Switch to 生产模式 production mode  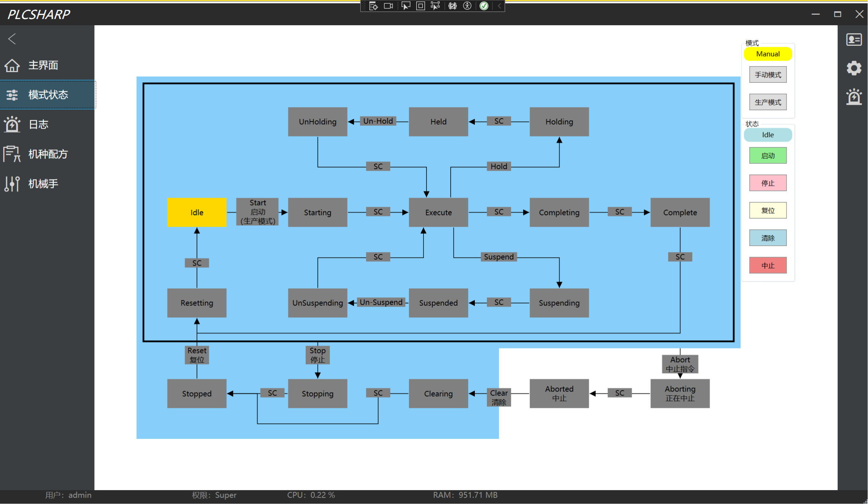pos(768,102)
